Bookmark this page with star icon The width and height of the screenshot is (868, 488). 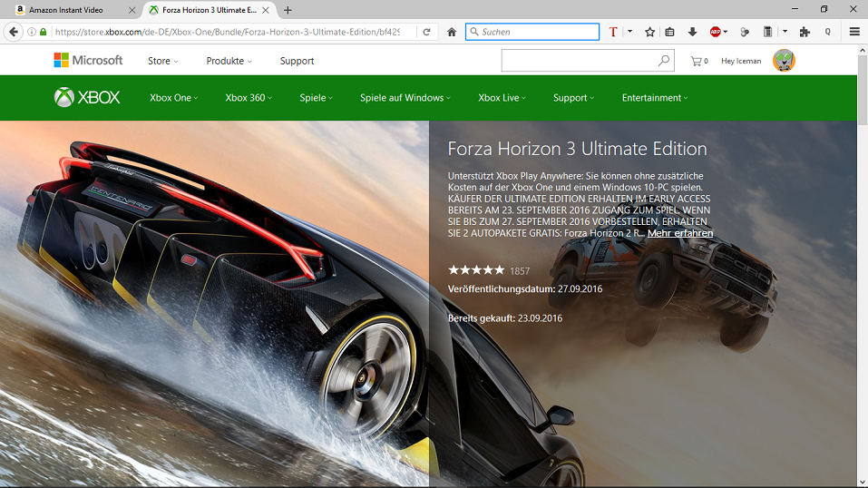pyautogui.click(x=650, y=32)
